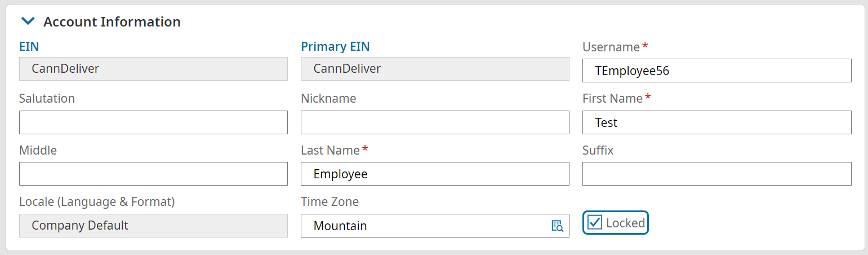Focus the Salutation input field
The image size is (868, 255).
pos(153,122)
